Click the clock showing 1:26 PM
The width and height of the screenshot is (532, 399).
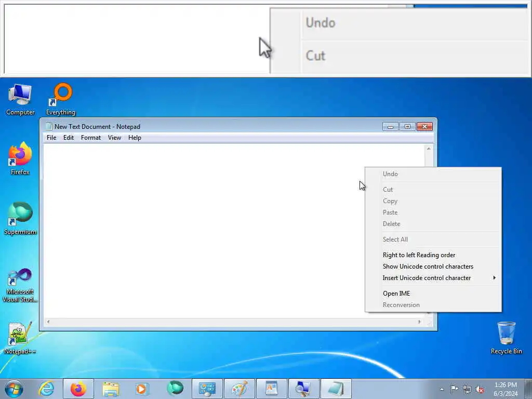click(505, 389)
